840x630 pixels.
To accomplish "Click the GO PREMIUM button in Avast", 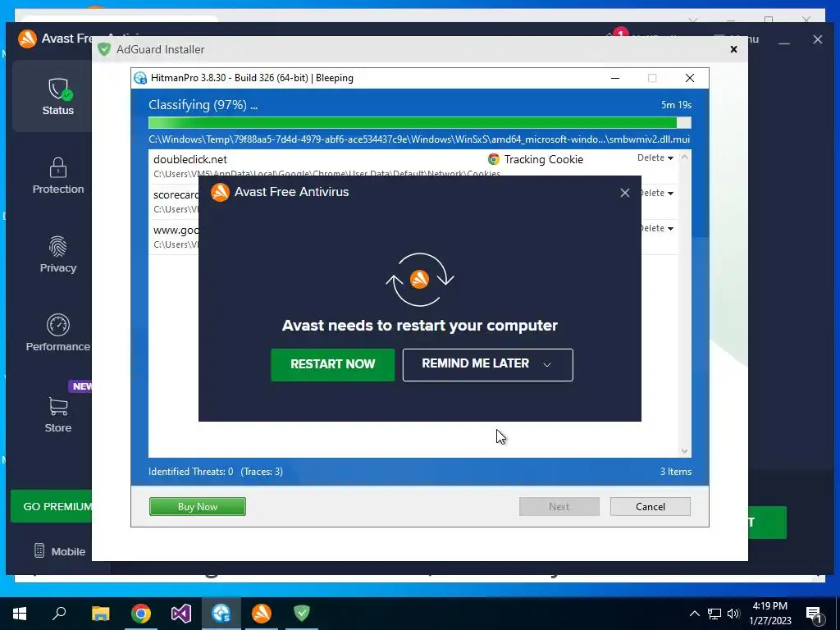I will 53,506.
